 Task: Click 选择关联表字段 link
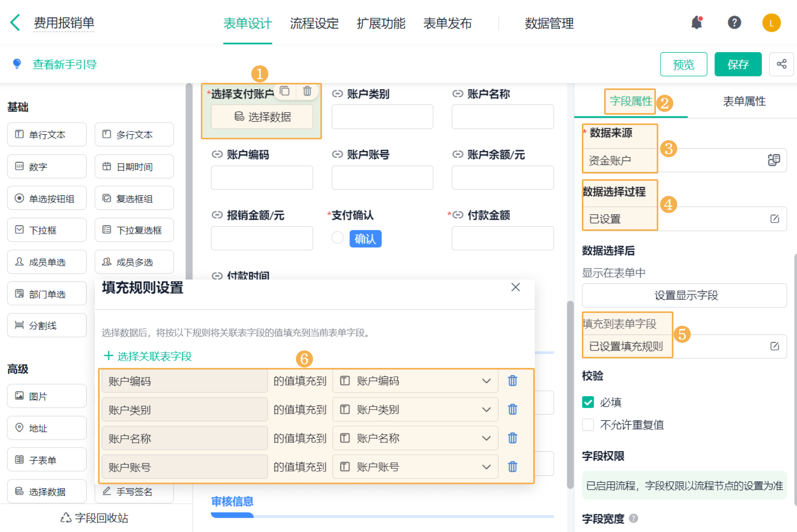(x=148, y=356)
